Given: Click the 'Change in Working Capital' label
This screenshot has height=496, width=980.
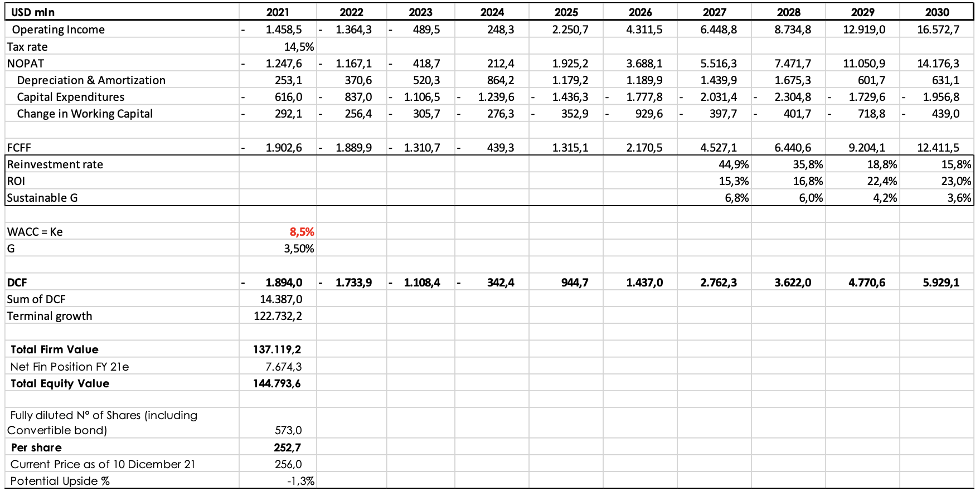Looking at the screenshot, I should [x=85, y=114].
